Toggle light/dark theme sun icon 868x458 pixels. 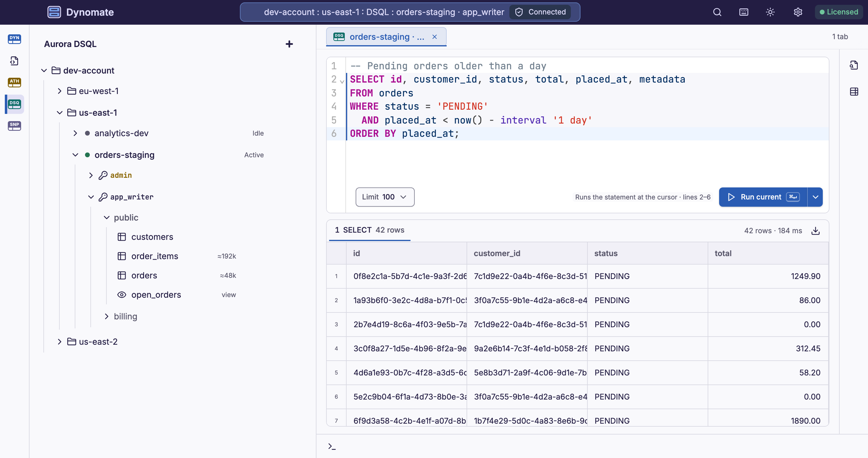coord(770,12)
